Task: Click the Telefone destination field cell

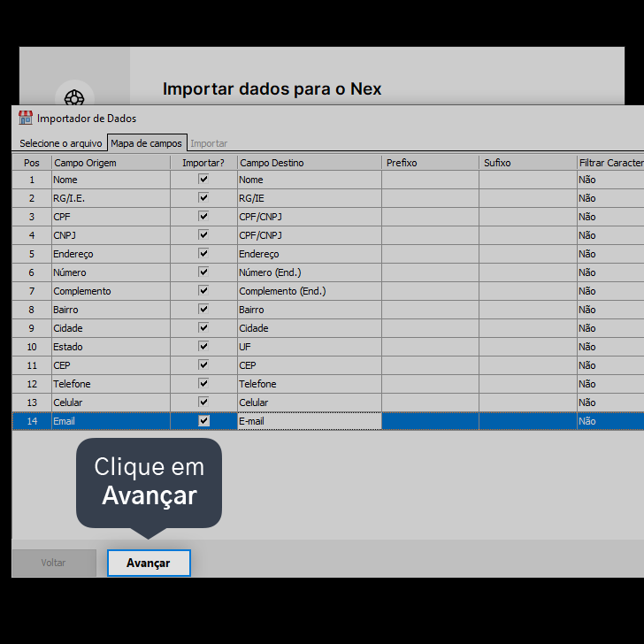Action: (x=310, y=384)
